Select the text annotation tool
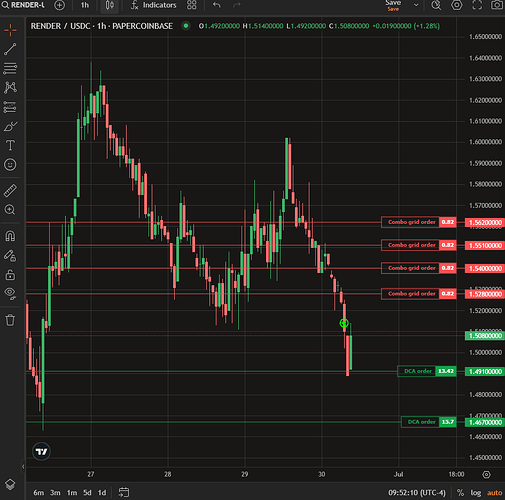This screenshot has width=505, height=500. pyautogui.click(x=10, y=145)
